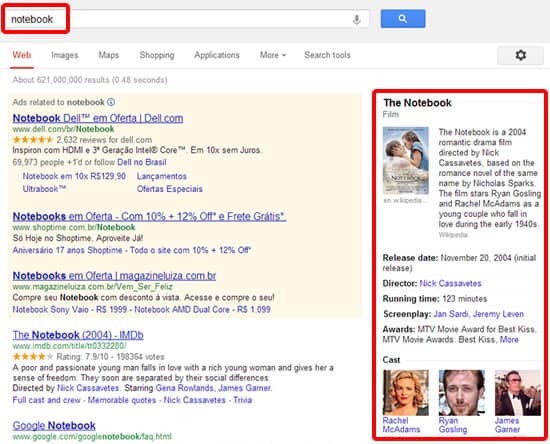
Task: Open the Maps tab
Action: [x=109, y=55]
